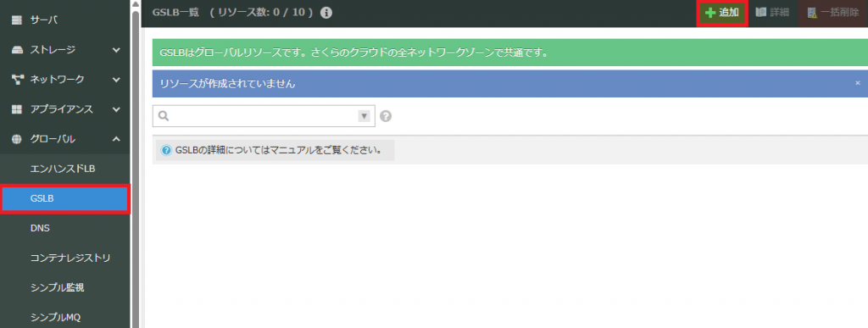Click inside the search input field
The image size is (868, 328).
tap(263, 116)
